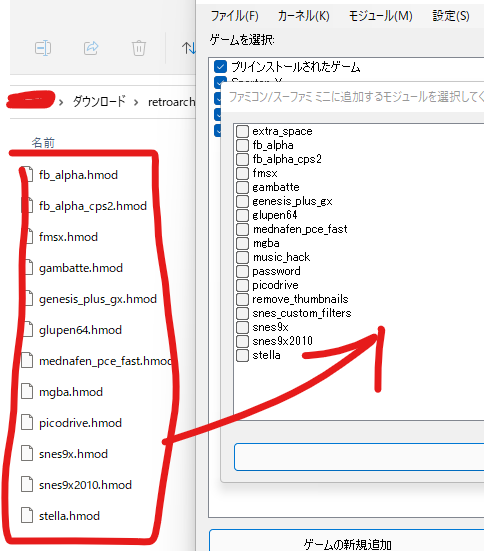Check the picodrive module checkbox

[242, 285]
